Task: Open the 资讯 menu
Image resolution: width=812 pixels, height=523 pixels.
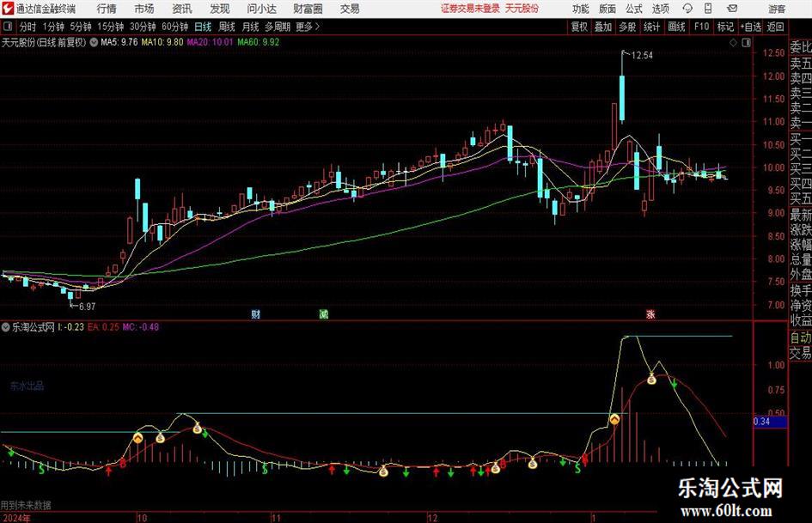Action: 182,9
